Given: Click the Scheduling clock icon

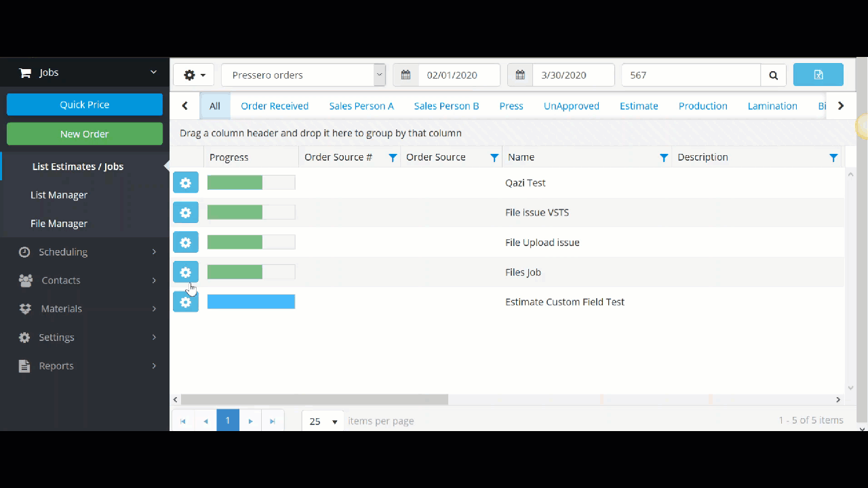Looking at the screenshot, I should click(x=24, y=252).
